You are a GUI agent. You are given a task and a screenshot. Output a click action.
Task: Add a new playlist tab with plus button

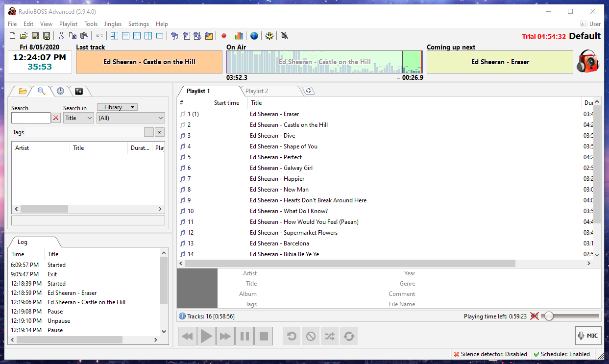tap(309, 91)
